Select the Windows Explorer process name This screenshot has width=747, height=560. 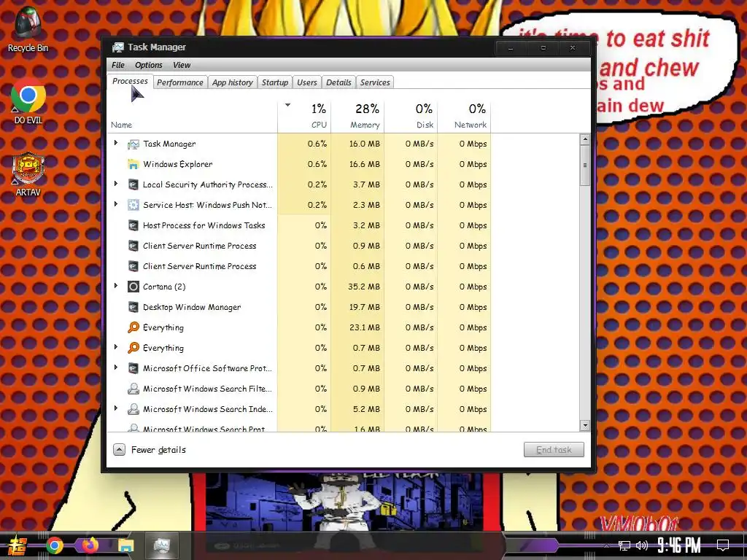click(178, 164)
